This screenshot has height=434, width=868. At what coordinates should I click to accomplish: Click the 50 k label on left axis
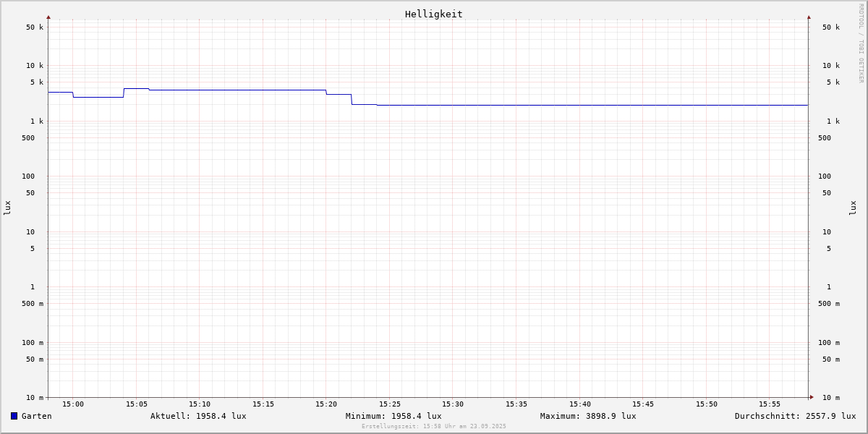click(x=35, y=27)
